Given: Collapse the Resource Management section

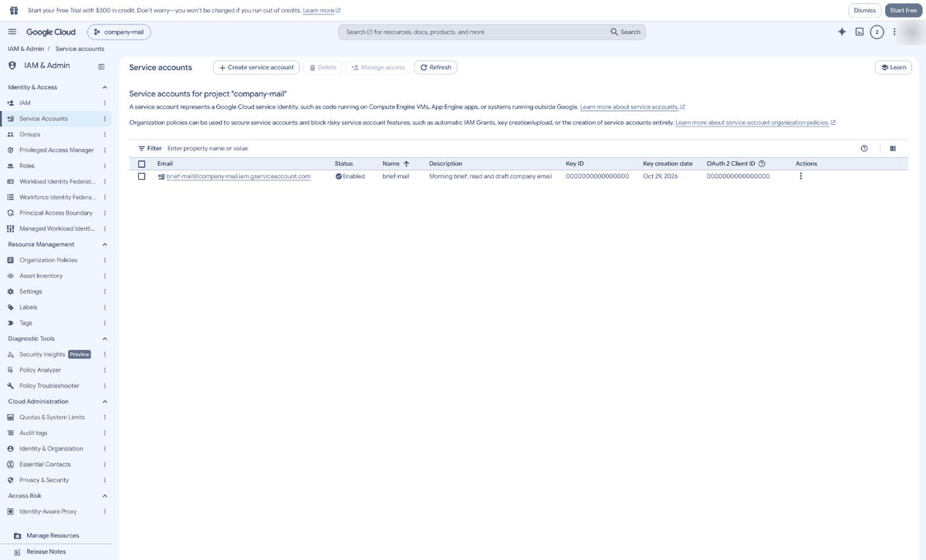Looking at the screenshot, I should coord(105,245).
